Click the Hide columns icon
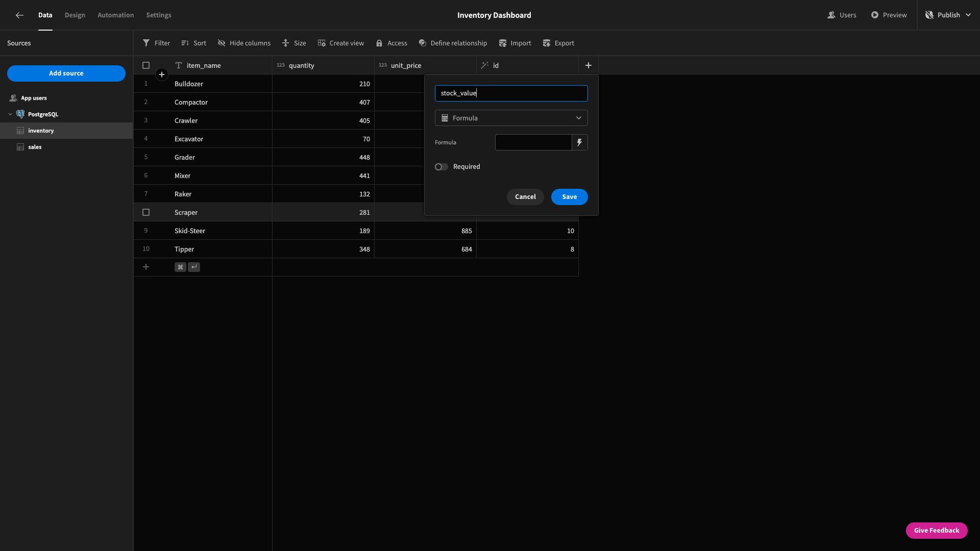The height and width of the screenshot is (551, 980). tap(222, 43)
